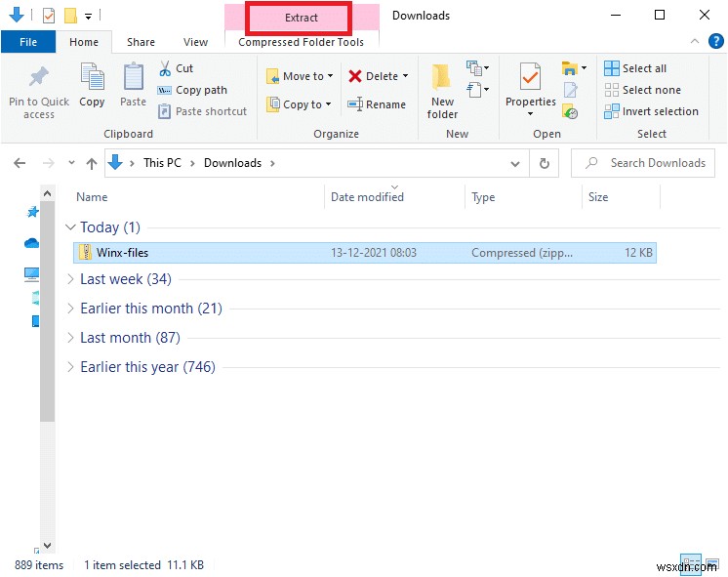Expand the Last week (34) group
This screenshot has width=728, height=577.
(70, 279)
